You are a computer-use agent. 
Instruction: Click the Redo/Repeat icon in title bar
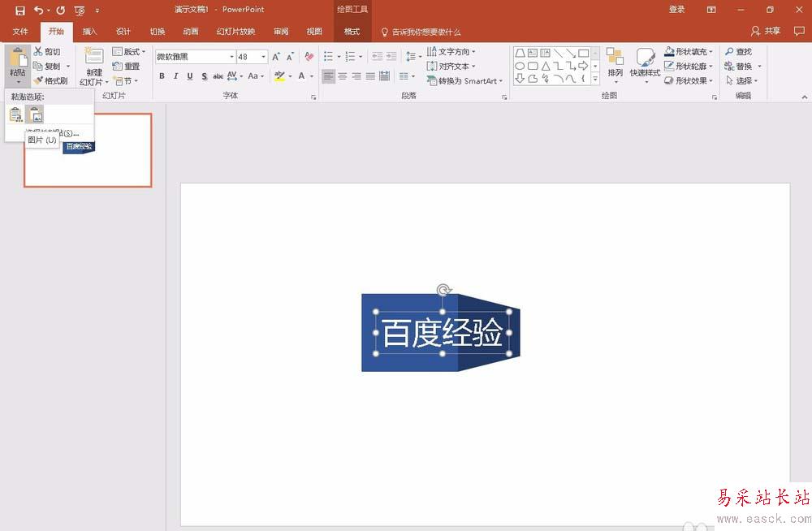tap(61, 10)
